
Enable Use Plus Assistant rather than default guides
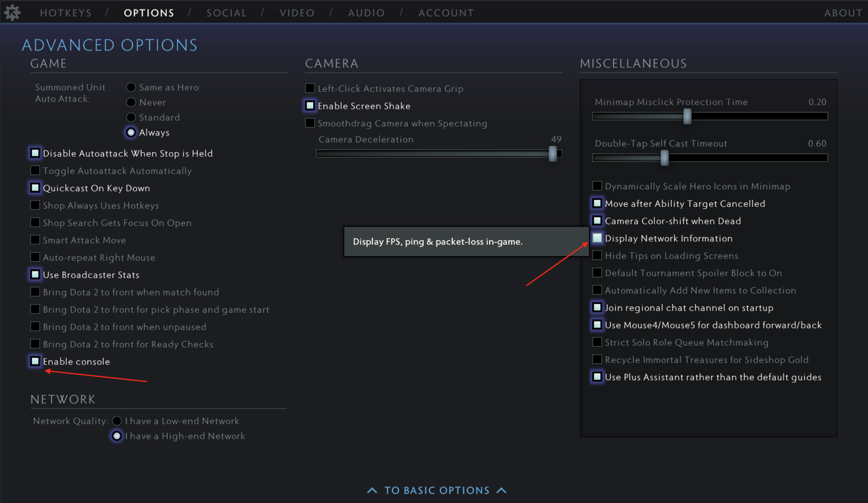pos(597,377)
